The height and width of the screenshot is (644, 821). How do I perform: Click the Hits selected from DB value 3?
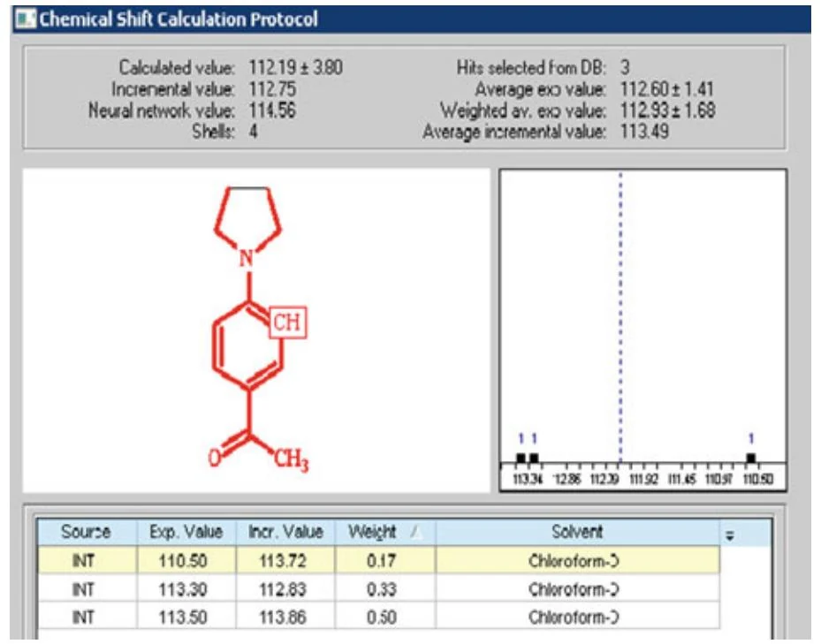pyautogui.click(x=625, y=67)
